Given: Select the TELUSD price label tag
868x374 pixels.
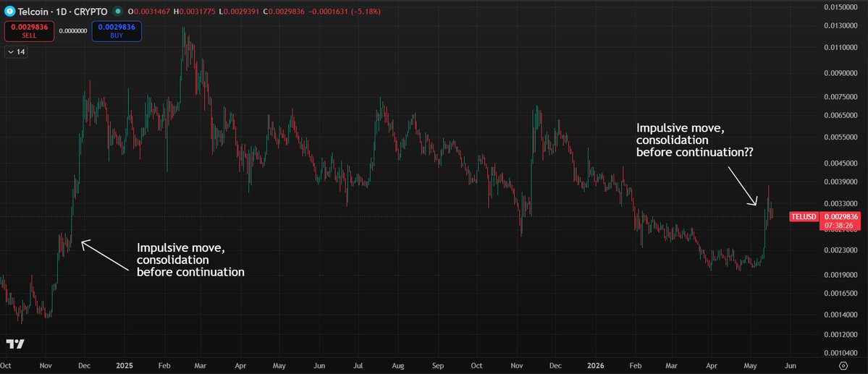Looking at the screenshot, I should (x=804, y=216).
